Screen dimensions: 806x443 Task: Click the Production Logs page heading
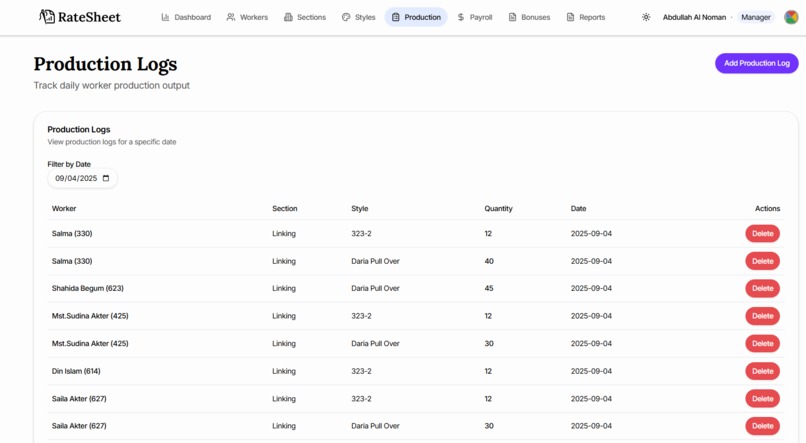point(105,64)
